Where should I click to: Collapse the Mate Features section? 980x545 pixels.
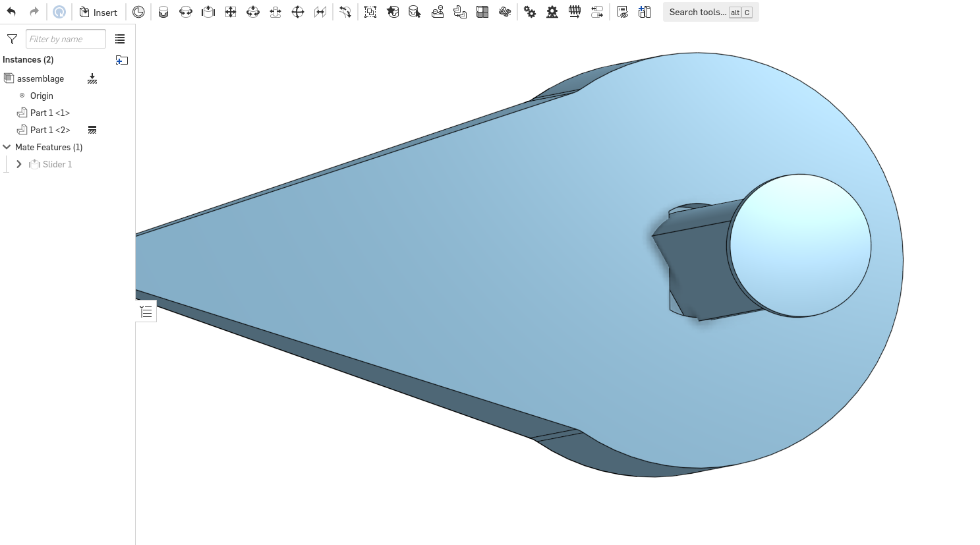pyautogui.click(x=7, y=147)
